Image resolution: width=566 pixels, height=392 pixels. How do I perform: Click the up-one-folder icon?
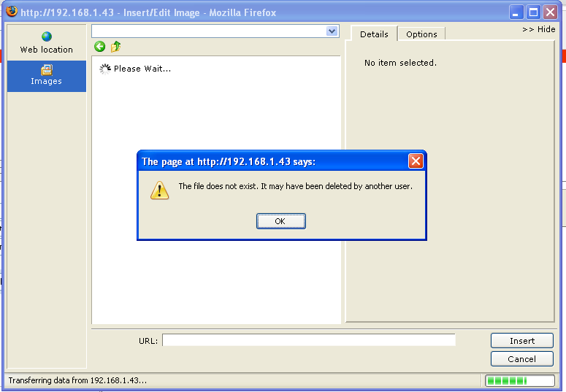(115, 47)
